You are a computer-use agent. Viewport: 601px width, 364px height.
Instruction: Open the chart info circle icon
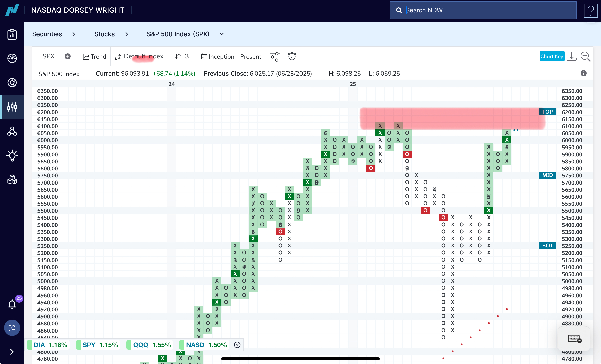click(x=584, y=73)
